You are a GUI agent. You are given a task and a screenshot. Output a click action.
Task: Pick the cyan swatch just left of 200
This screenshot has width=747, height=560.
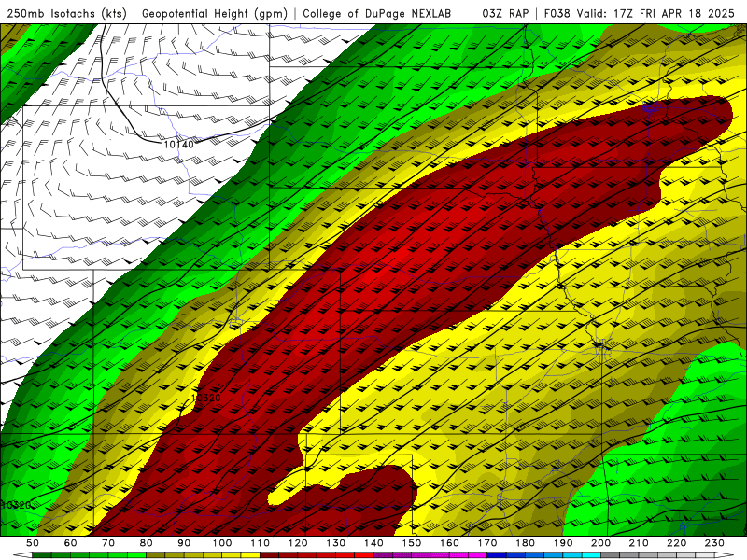point(591,555)
